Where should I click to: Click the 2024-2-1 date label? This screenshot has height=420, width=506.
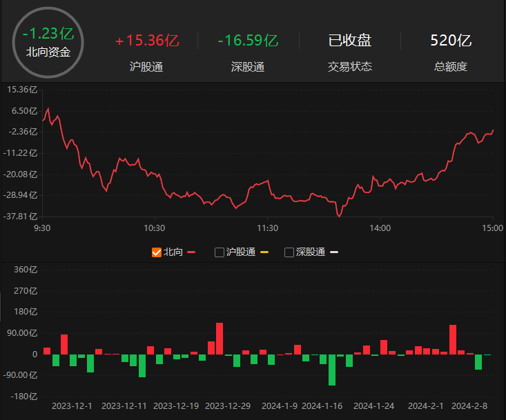(x=426, y=406)
